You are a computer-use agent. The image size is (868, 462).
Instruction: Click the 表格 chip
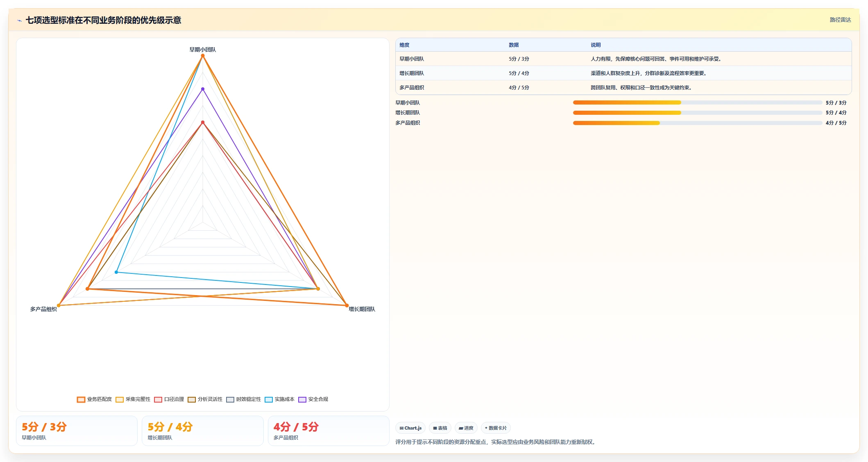(440, 428)
